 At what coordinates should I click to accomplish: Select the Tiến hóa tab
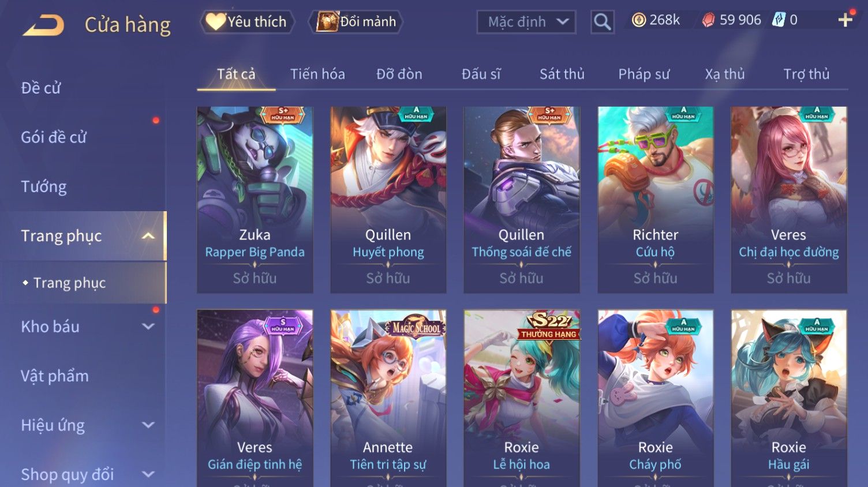[x=317, y=74]
